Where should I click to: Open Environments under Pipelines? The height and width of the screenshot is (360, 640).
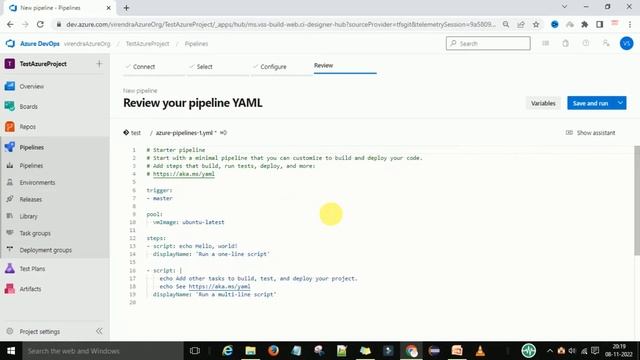(x=37, y=182)
